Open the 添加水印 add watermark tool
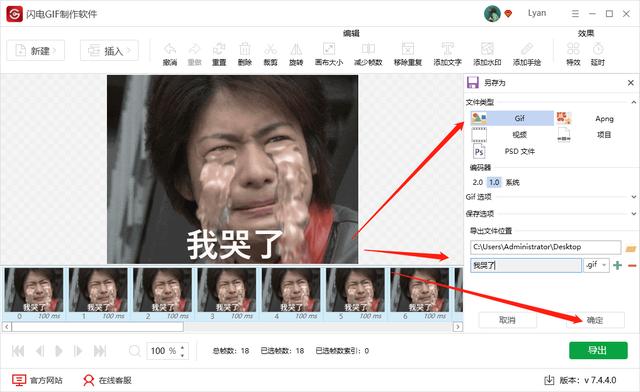Screen dimensions: 640x392 tap(487, 49)
